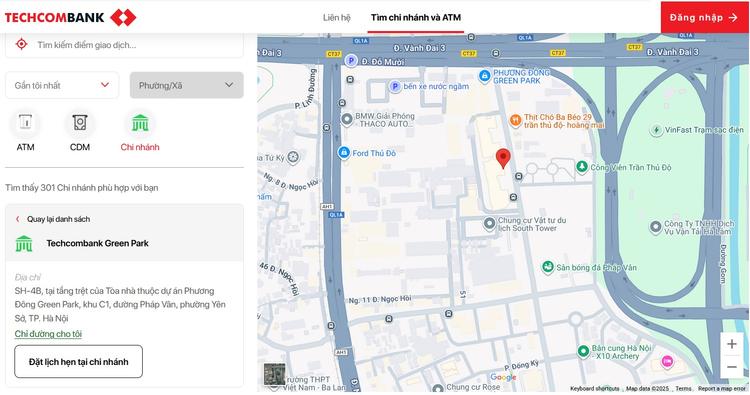This screenshot has width=750, height=395.
Task: Zoom in the map with plus button
Action: point(732,344)
